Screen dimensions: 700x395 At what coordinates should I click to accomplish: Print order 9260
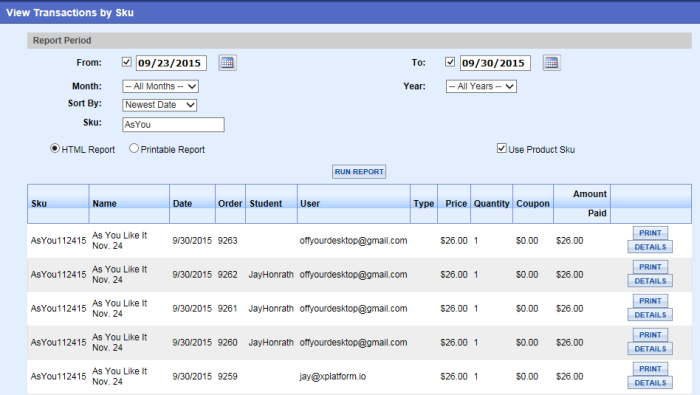point(650,335)
